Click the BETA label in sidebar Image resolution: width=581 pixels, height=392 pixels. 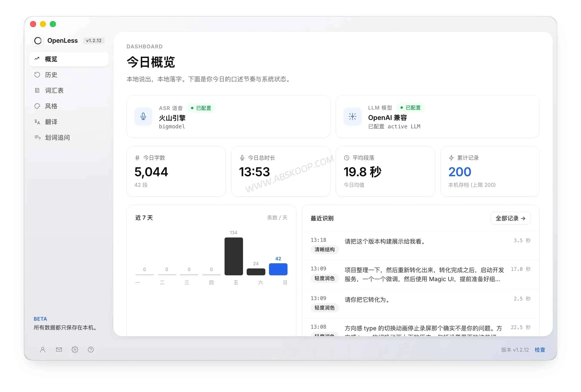40,319
